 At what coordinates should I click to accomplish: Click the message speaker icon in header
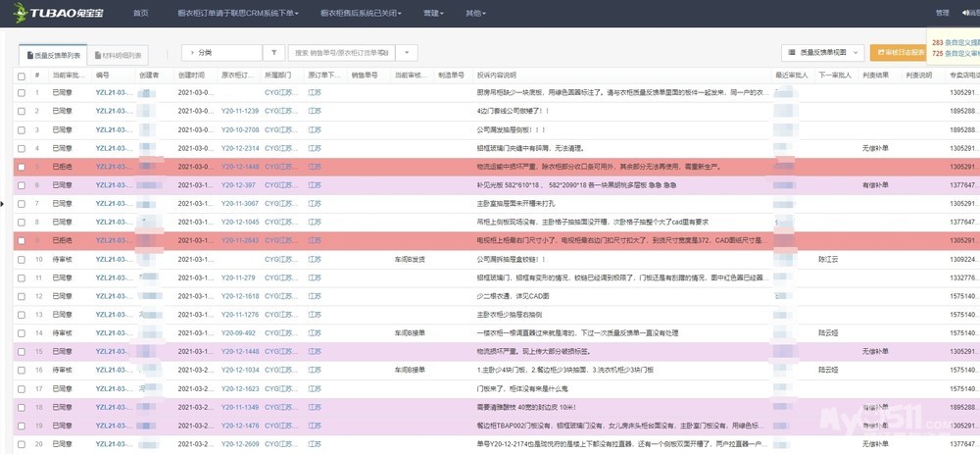(x=965, y=13)
